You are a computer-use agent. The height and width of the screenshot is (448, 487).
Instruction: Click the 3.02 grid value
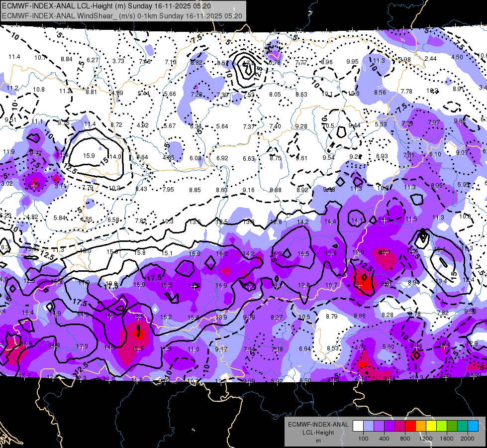7,184
